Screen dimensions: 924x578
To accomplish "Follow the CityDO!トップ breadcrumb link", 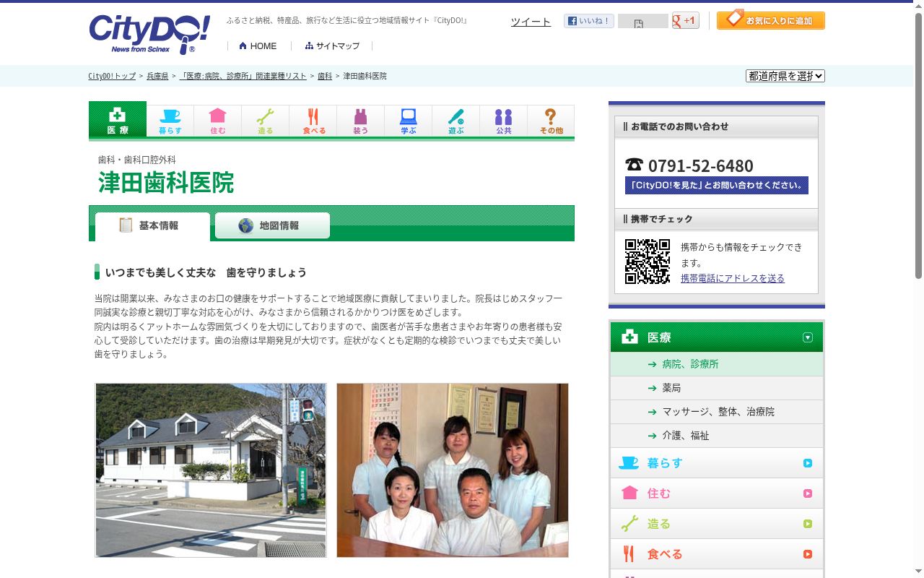I will [112, 76].
